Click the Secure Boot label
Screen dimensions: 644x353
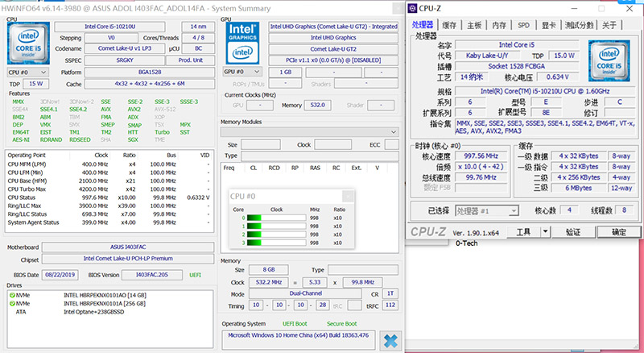tap(341, 324)
